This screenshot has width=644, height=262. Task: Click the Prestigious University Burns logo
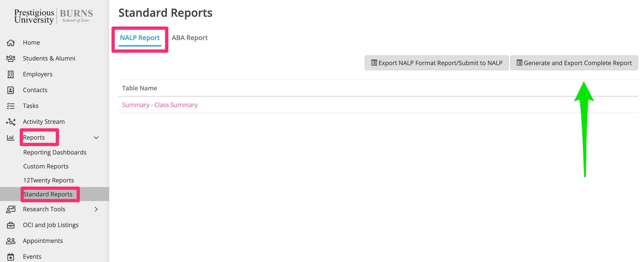click(53, 16)
